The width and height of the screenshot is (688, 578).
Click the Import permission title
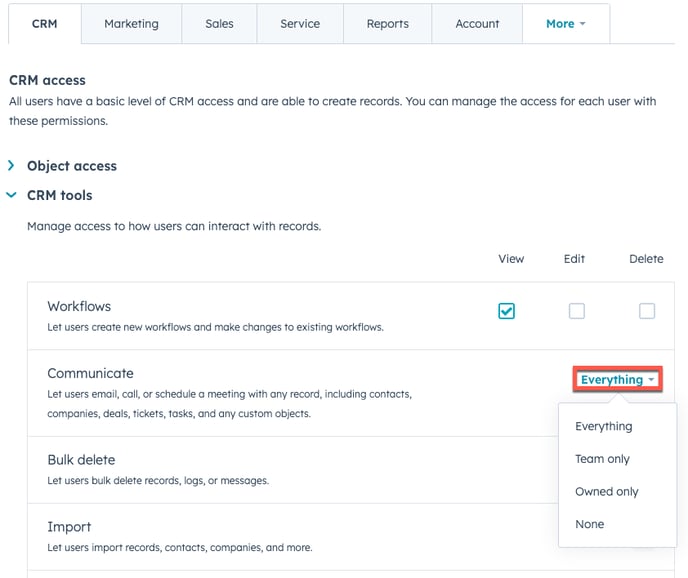(x=69, y=527)
